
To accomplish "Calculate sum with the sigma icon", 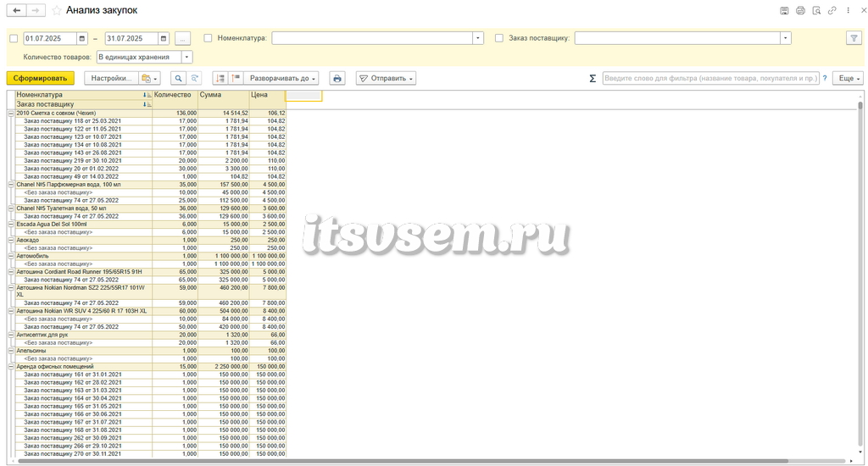I will click(x=593, y=79).
